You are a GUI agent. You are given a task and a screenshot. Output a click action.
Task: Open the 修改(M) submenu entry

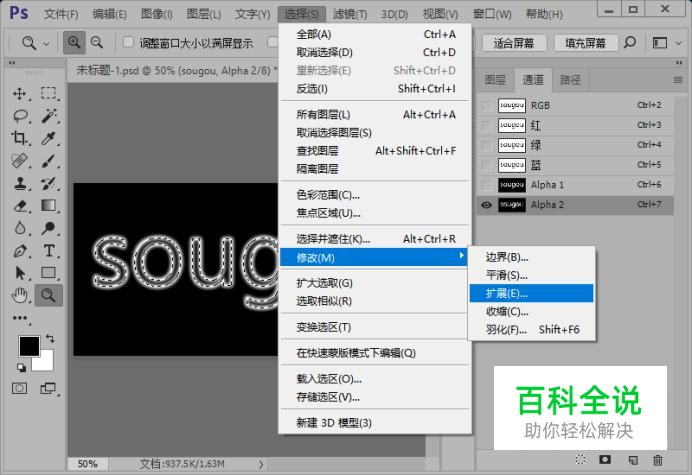point(373,257)
